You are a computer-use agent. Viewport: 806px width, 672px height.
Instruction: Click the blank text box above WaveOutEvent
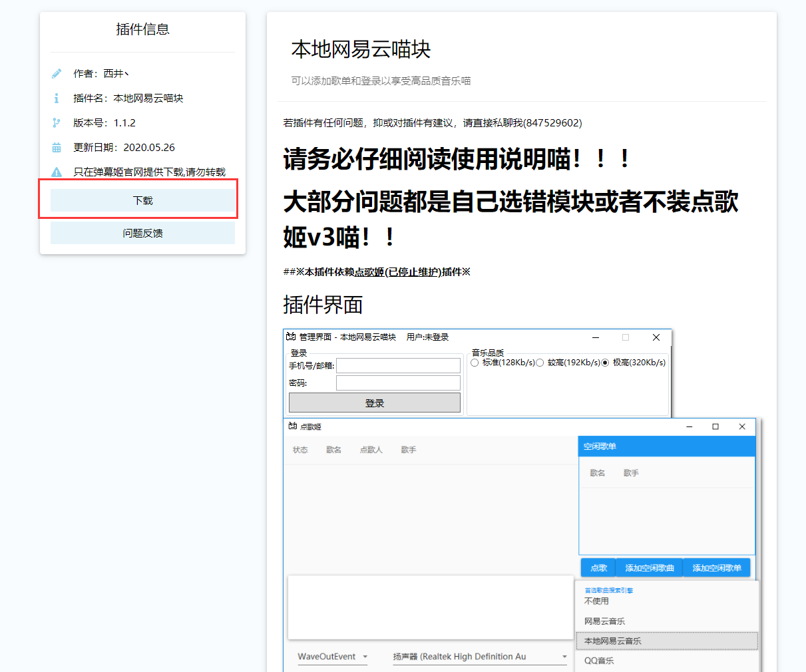pyautogui.click(x=431, y=607)
